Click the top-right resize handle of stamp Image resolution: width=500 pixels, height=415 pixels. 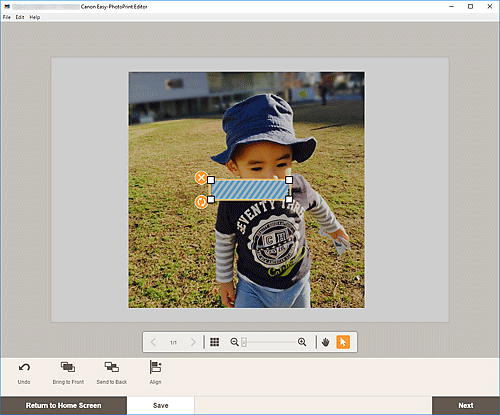289,180
